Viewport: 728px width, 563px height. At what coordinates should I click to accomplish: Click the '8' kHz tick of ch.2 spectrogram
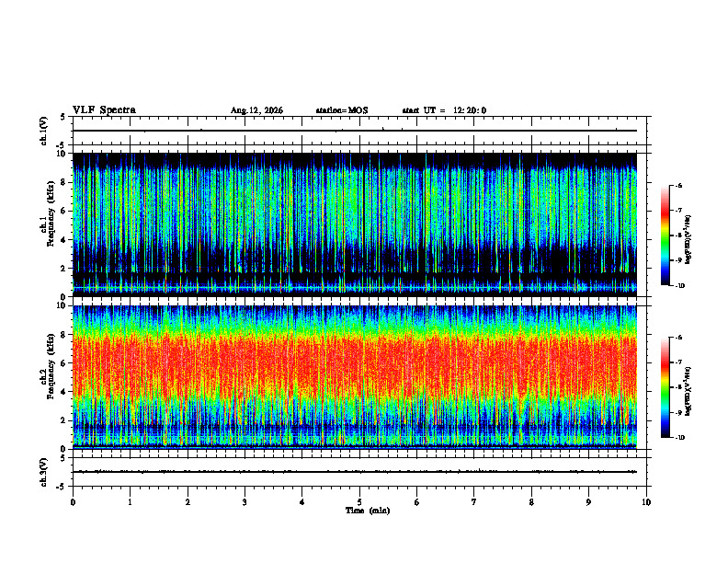[x=63, y=335]
